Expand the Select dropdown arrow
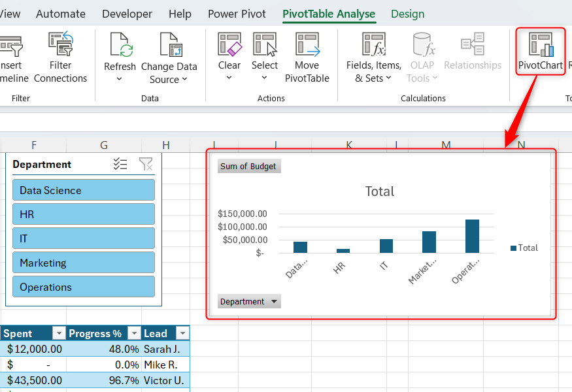572x392 pixels. (265, 78)
